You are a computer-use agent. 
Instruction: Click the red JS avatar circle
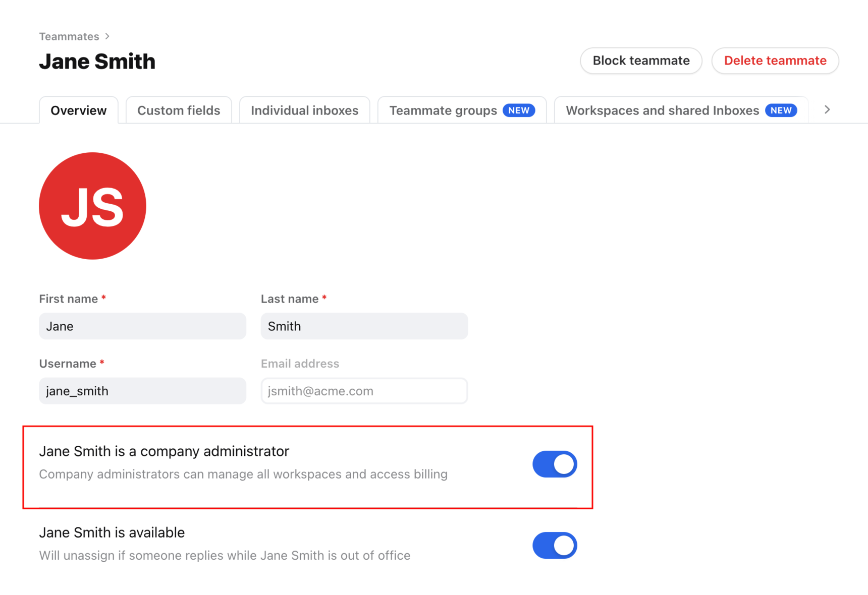(92, 206)
